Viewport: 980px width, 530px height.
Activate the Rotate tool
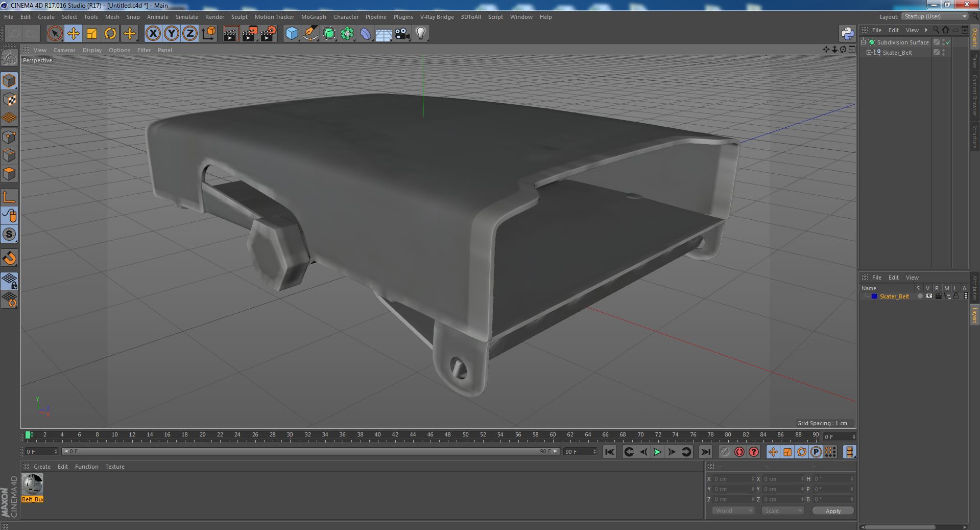110,34
